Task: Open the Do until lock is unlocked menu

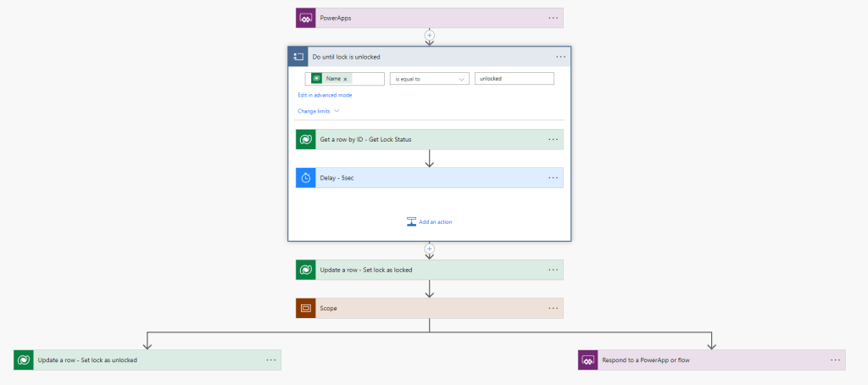Action: 560,57
